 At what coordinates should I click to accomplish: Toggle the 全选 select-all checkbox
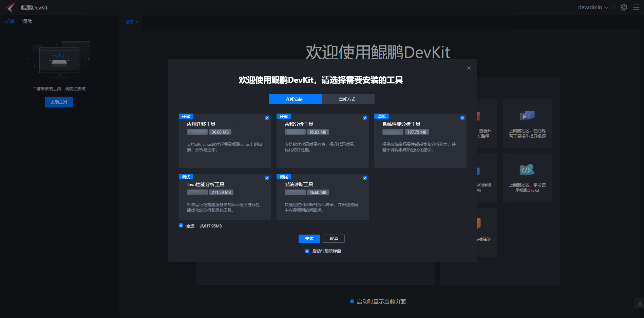pos(181,225)
